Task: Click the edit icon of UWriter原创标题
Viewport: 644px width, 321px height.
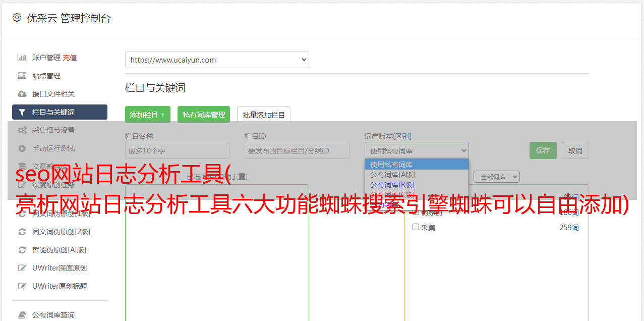Action: [22, 286]
